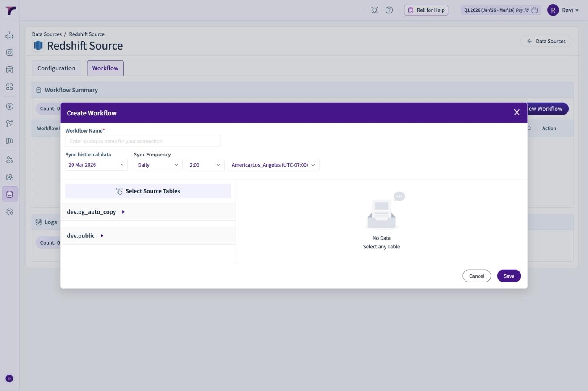Click the Ravi user avatar

click(x=553, y=10)
